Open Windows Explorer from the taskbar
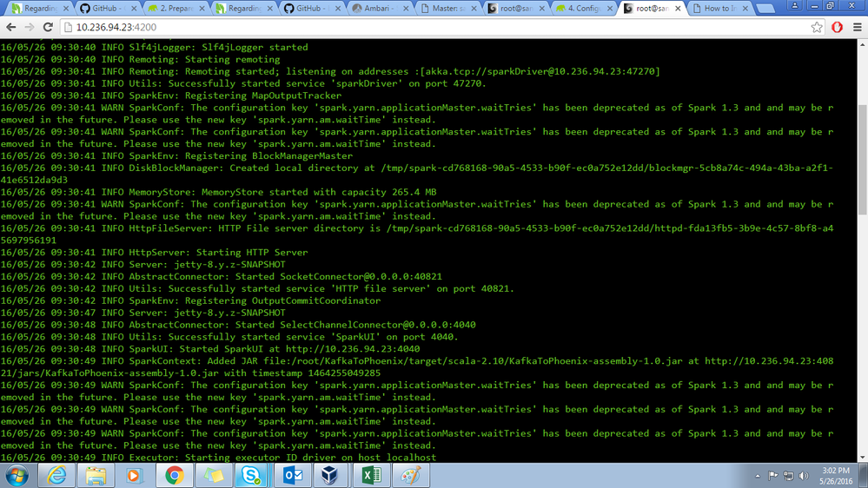Screen dimensions: 868x488 pos(96,475)
